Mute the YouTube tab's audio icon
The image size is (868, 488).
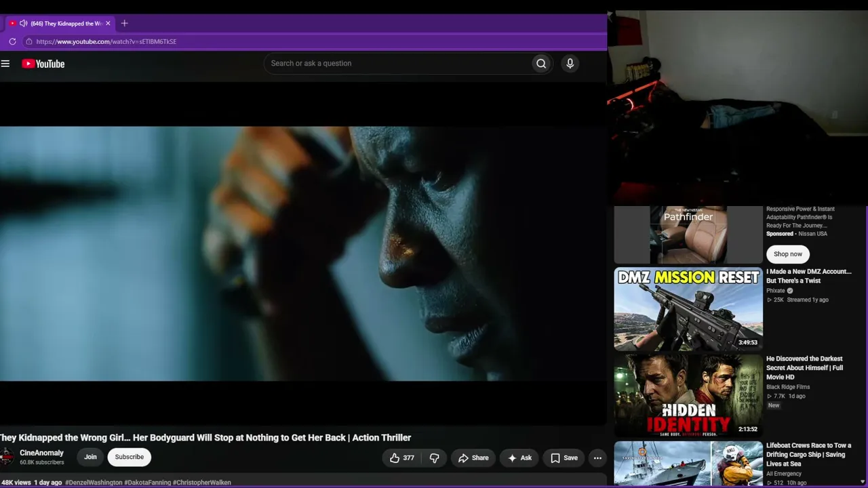(x=23, y=24)
